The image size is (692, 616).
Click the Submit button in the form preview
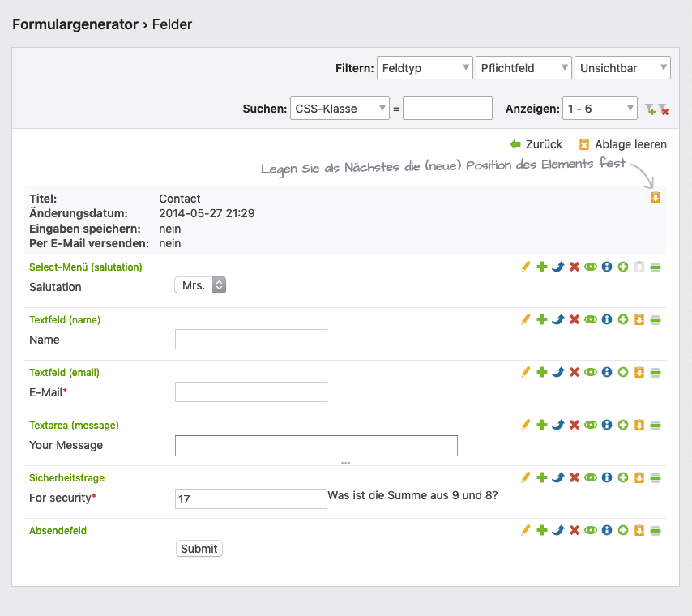(x=199, y=549)
